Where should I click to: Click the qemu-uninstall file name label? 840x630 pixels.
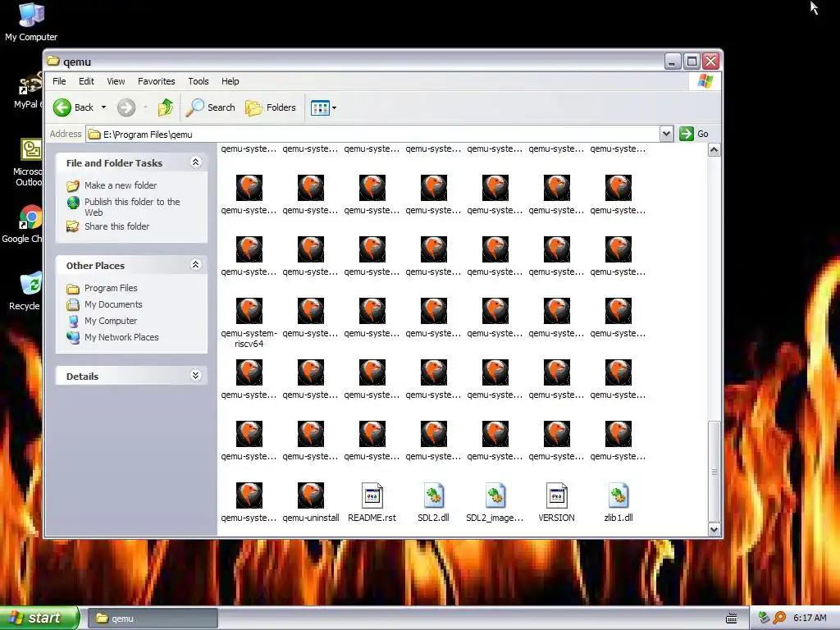[311, 518]
